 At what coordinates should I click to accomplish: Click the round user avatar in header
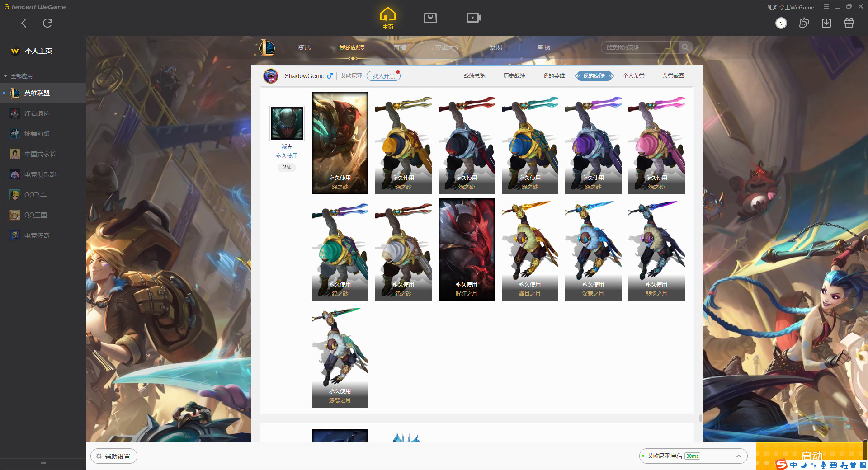(781, 23)
